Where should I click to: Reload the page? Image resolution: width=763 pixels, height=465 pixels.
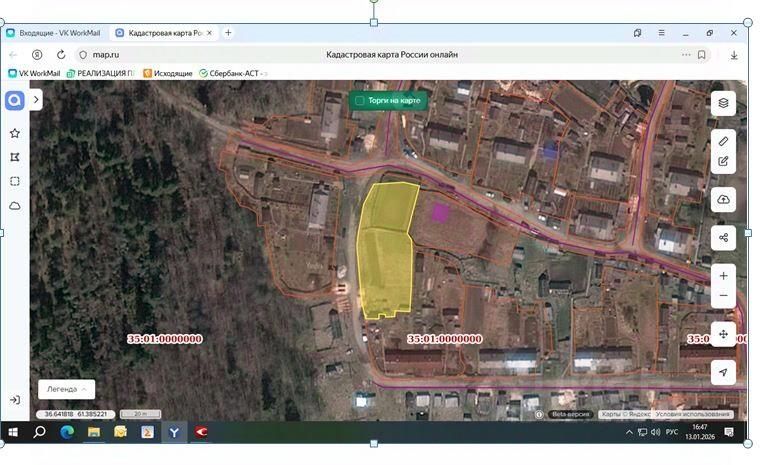(61, 55)
